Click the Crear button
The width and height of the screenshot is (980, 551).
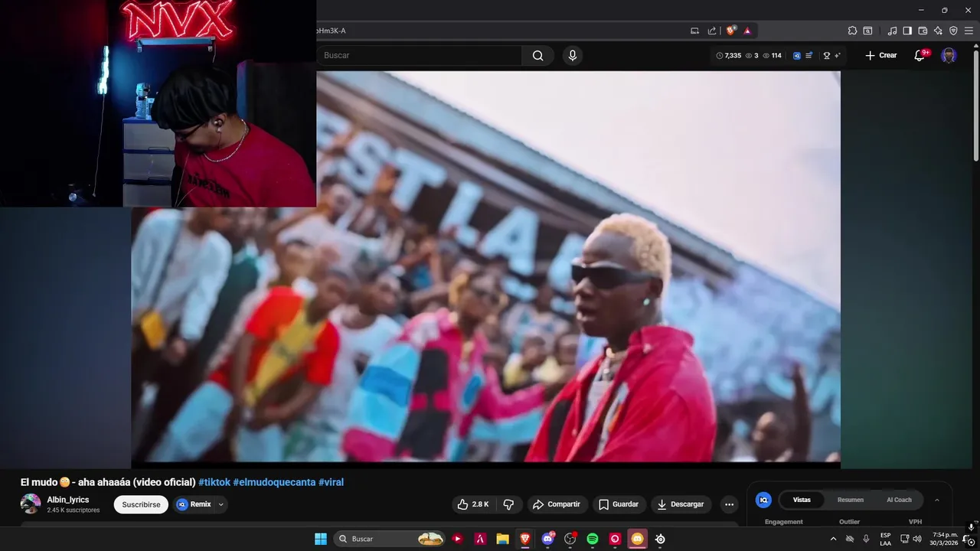click(880, 55)
